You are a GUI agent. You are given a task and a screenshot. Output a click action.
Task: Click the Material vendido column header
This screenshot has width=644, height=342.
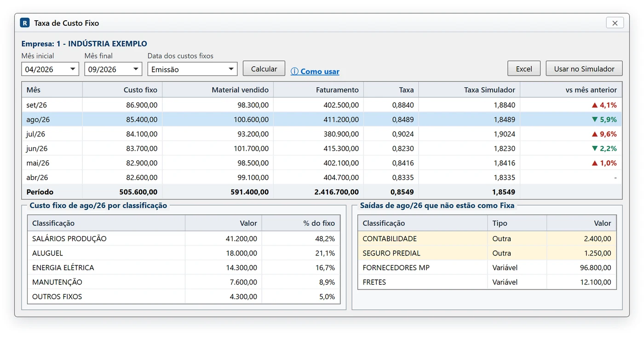pyautogui.click(x=218, y=90)
